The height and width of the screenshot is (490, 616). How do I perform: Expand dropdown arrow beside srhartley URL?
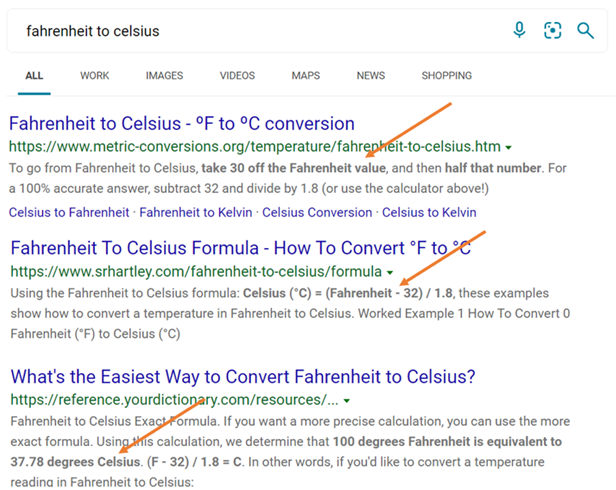pos(389,272)
